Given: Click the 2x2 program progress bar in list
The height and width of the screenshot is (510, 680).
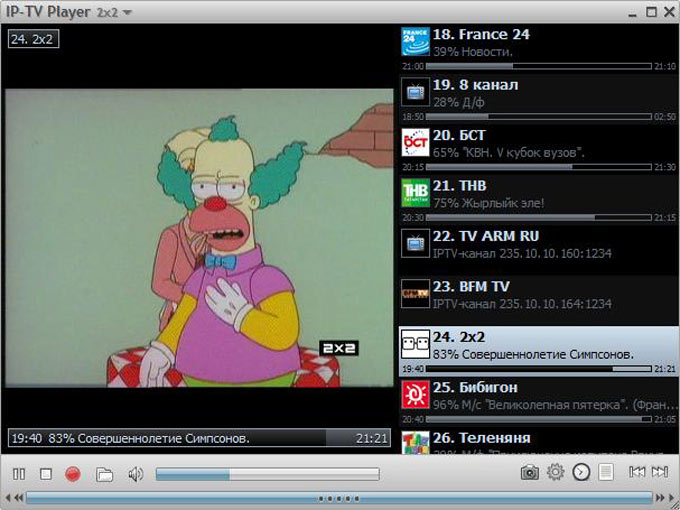Looking at the screenshot, I should coord(539,369).
